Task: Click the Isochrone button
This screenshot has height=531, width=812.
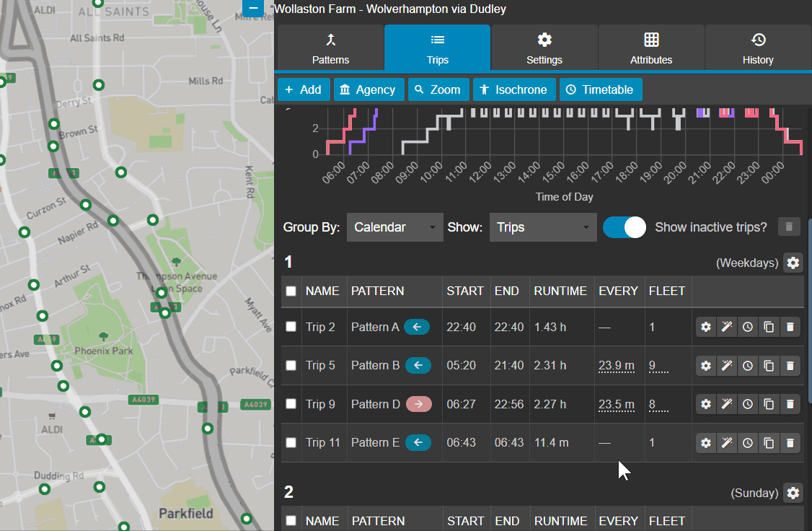Action: coord(514,89)
